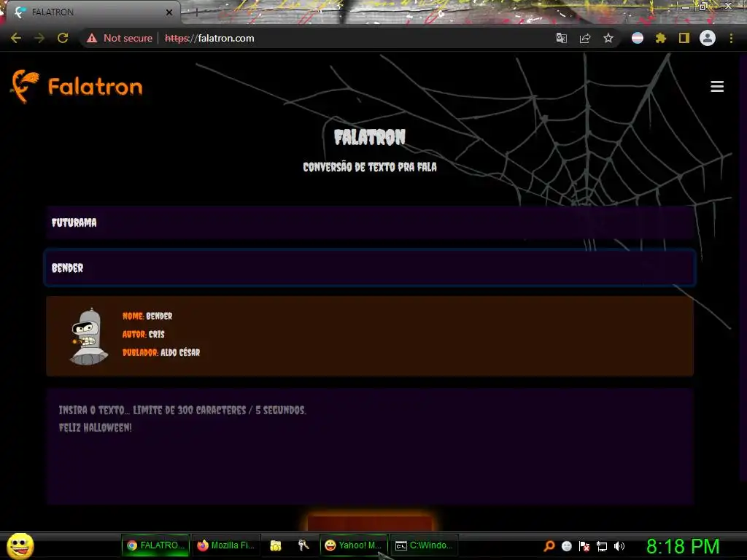
Task: Click the glowing orange button below textbox
Action: (x=370, y=522)
